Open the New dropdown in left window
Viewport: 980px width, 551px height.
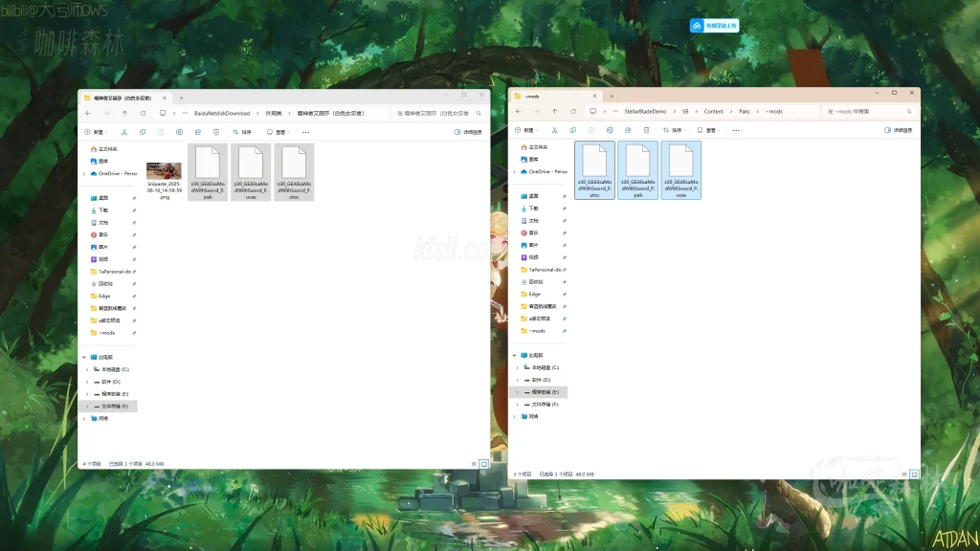click(x=96, y=132)
